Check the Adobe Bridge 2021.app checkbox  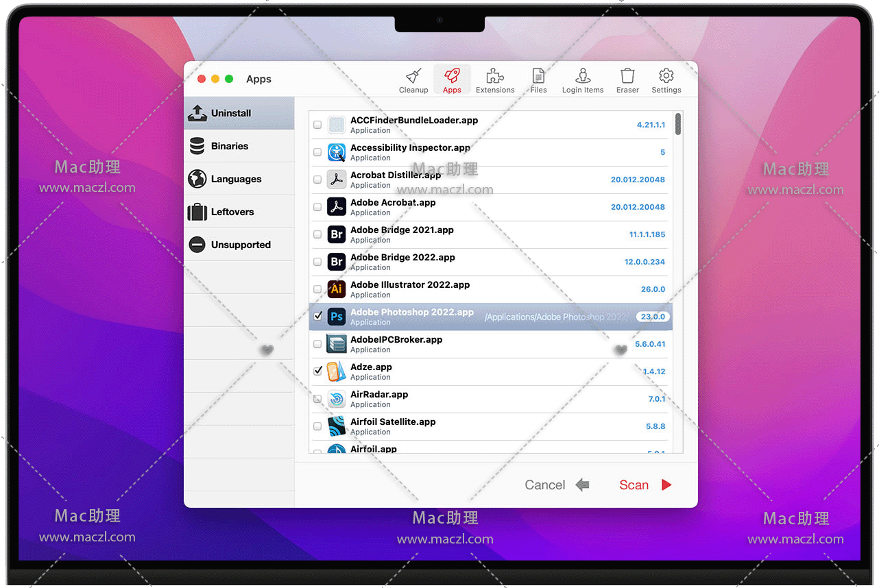click(x=317, y=234)
